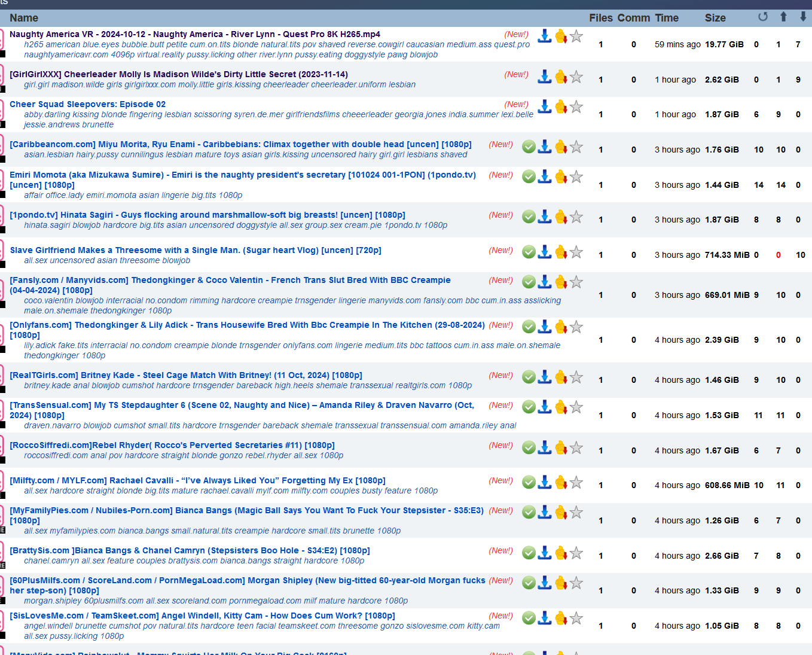
Task: Sort torrents by Time column
Action: point(667,18)
